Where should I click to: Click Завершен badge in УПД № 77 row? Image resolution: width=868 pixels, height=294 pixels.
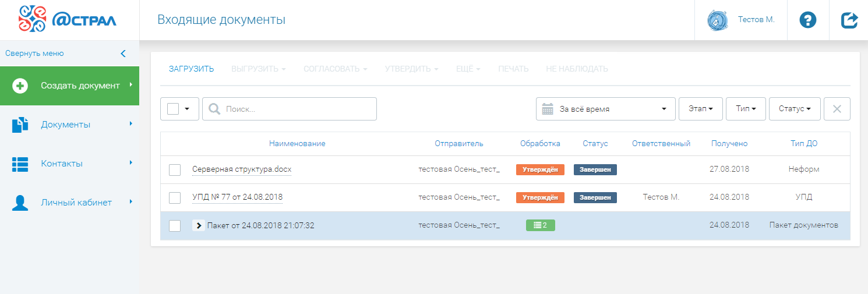(595, 197)
